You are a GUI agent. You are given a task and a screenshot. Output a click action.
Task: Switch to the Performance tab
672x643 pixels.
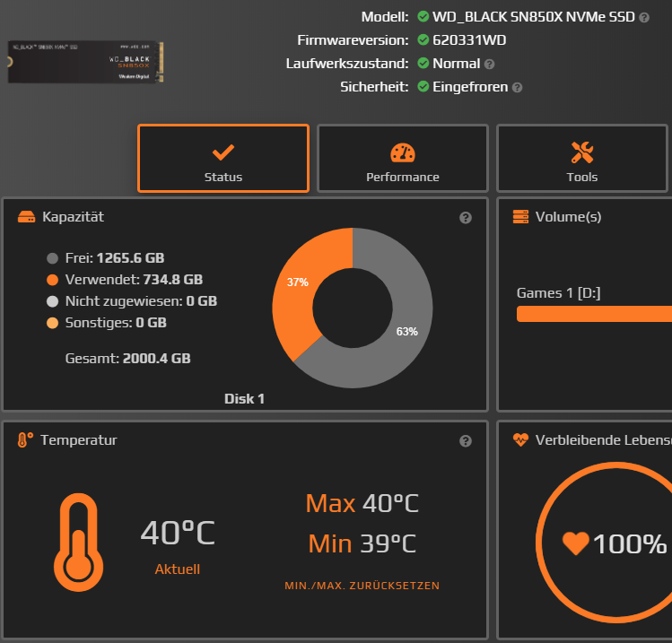coord(403,158)
